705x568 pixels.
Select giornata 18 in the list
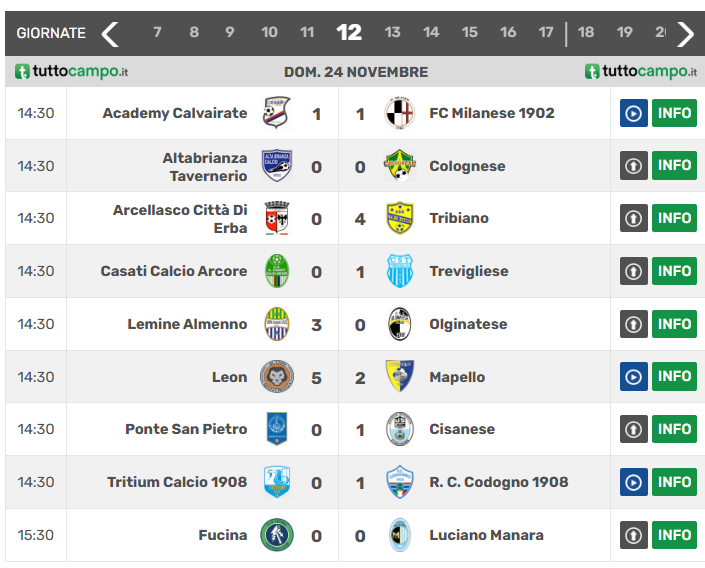pyautogui.click(x=586, y=32)
